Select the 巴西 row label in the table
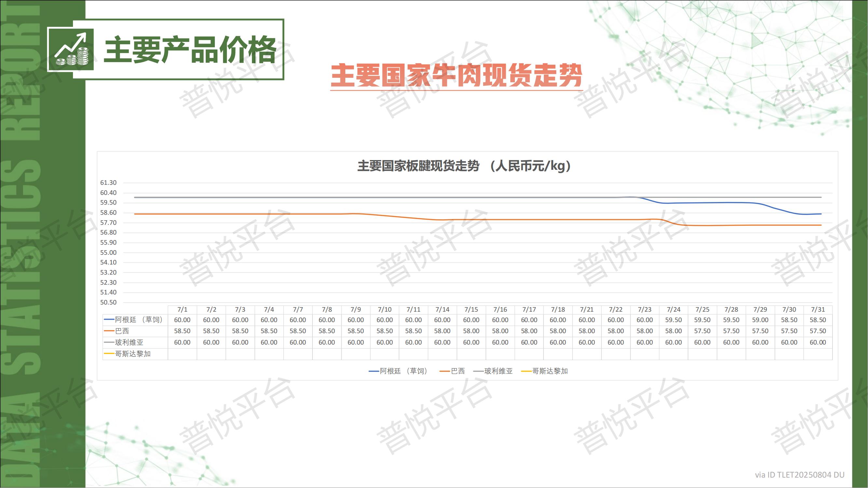Screen dimensions: 868x488 [122, 332]
